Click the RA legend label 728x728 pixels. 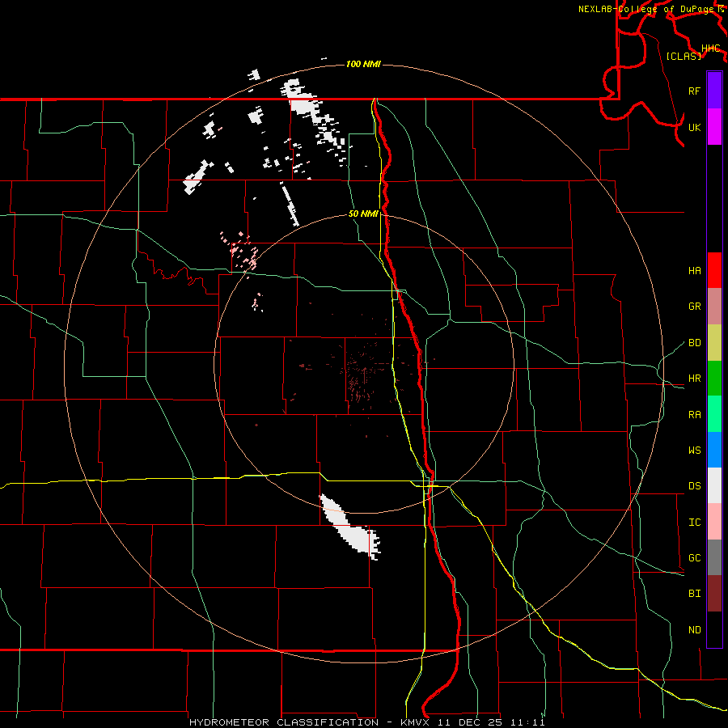click(694, 415)
